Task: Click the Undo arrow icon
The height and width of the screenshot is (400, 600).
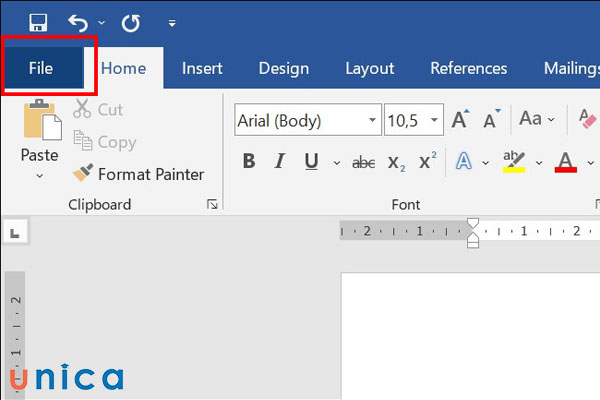Action: 78,22
